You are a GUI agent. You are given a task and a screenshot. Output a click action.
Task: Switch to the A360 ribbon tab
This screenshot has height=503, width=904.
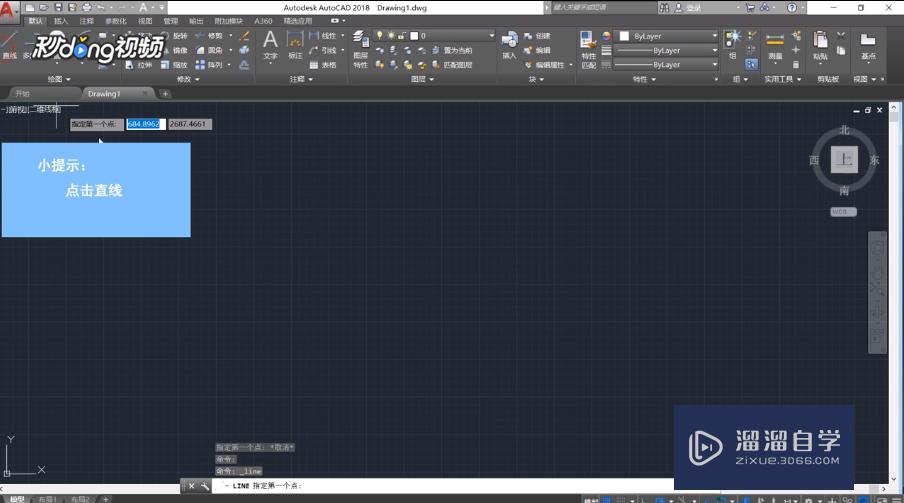pos(263,21)
